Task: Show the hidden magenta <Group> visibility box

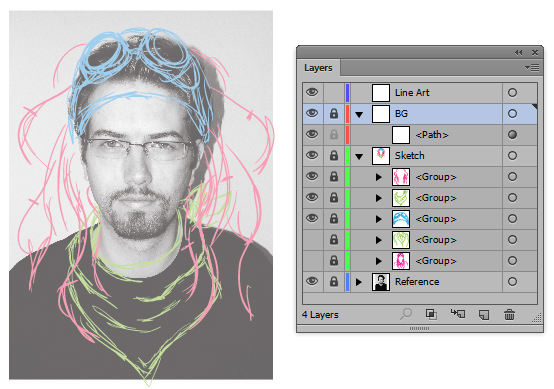Action: coord(313,261)
